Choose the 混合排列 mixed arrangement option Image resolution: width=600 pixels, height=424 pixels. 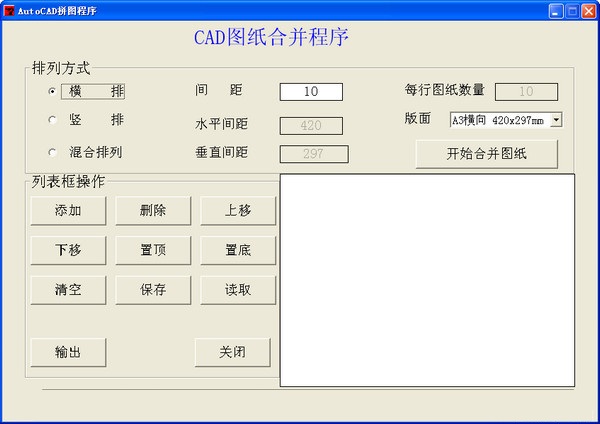pos(53,152)
